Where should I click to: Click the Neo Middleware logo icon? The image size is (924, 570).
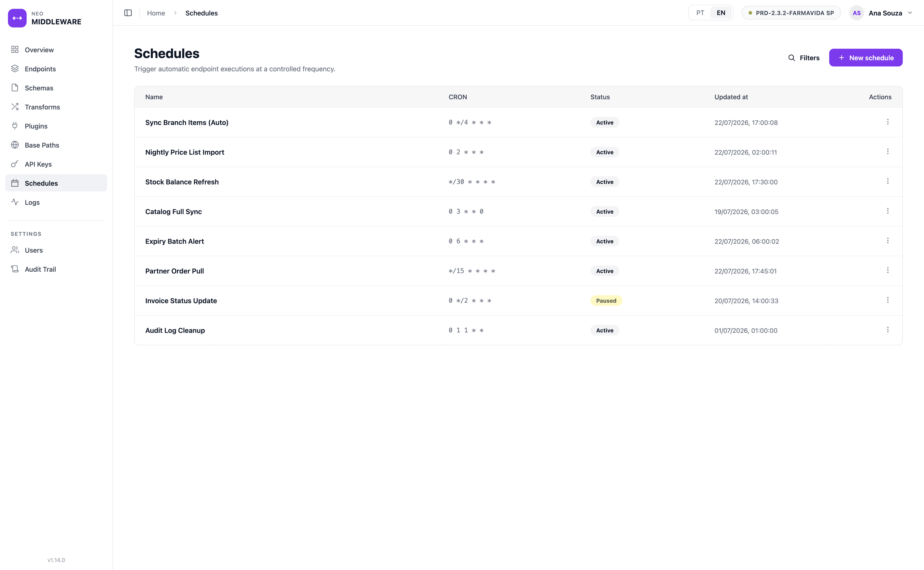tap(17, 18)
